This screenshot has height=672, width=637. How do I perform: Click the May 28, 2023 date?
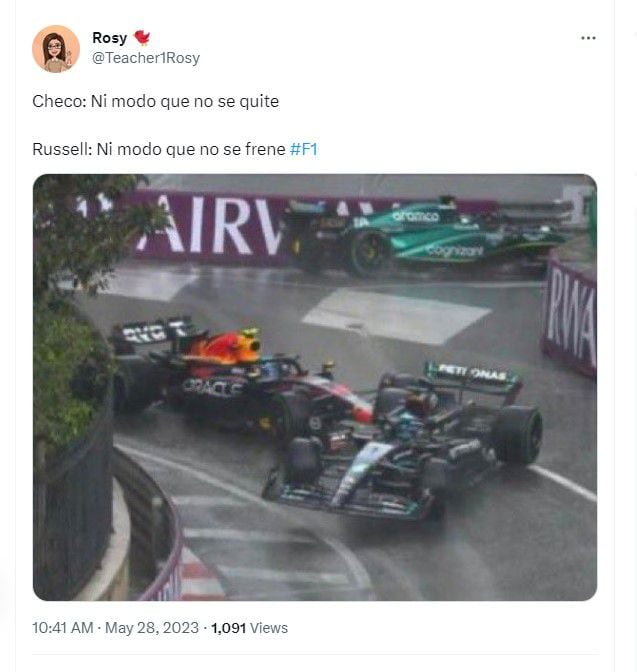coord(152,628)
